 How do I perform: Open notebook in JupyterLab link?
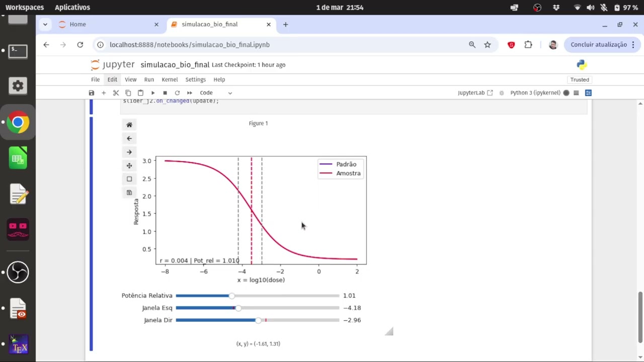(475, 93)
